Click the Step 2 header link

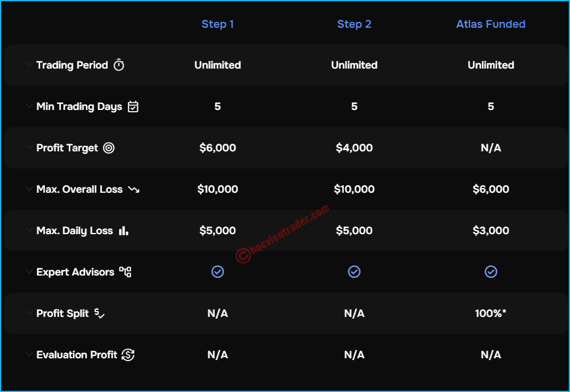(x=354, y=24)
